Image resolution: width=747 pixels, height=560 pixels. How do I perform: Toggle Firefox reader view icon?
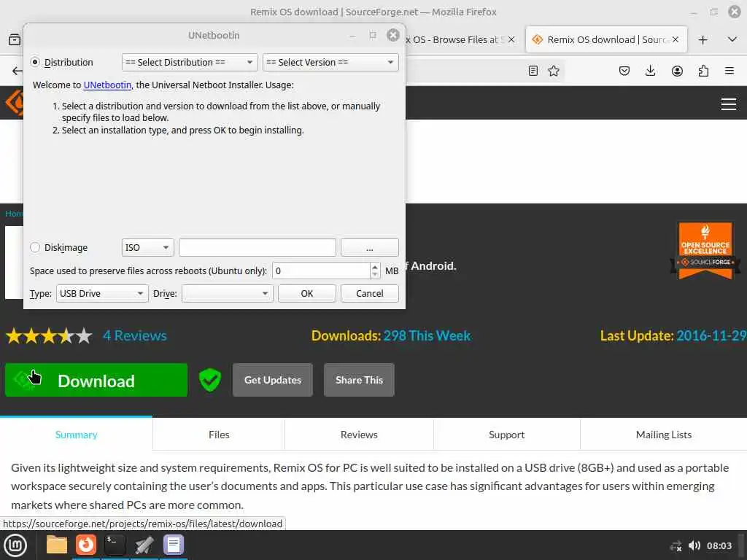[533, 71]
